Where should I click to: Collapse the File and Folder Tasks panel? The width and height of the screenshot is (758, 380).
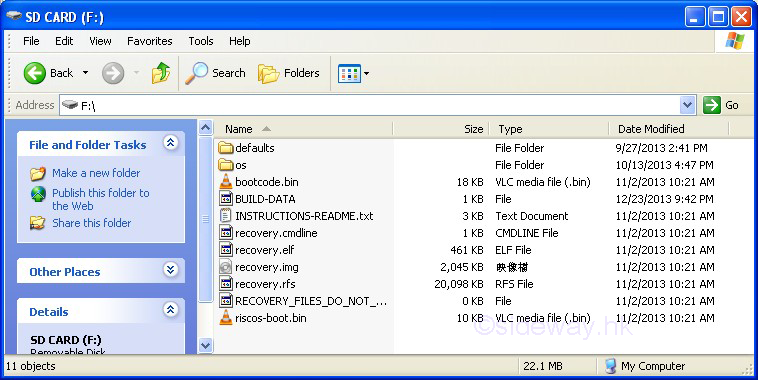171,143
